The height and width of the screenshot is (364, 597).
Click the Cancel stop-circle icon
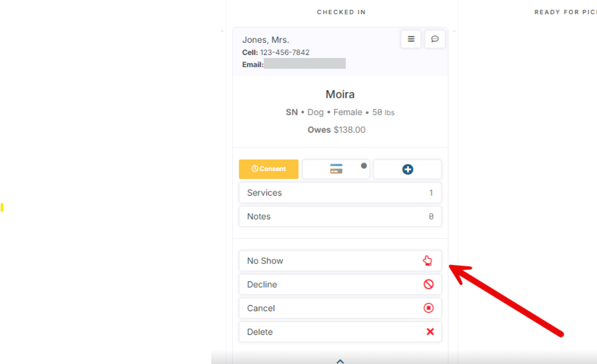[x=428, y=308]
